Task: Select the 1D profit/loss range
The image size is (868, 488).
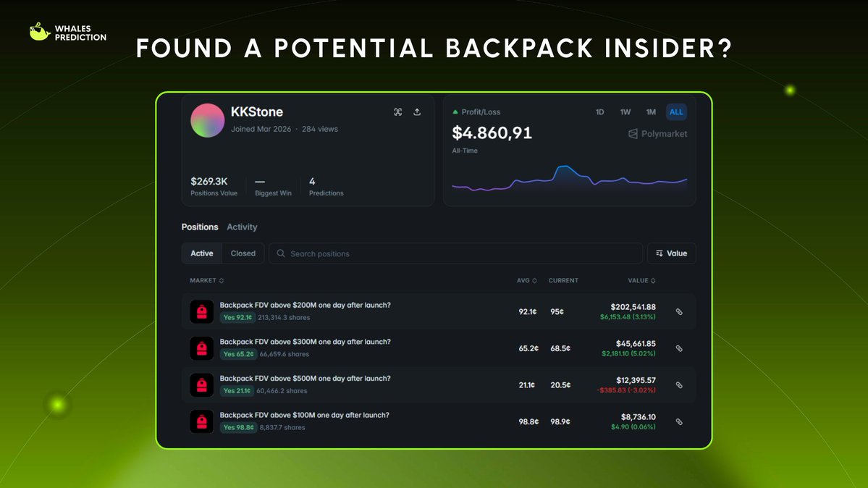Action: click(x=599, y=112)
